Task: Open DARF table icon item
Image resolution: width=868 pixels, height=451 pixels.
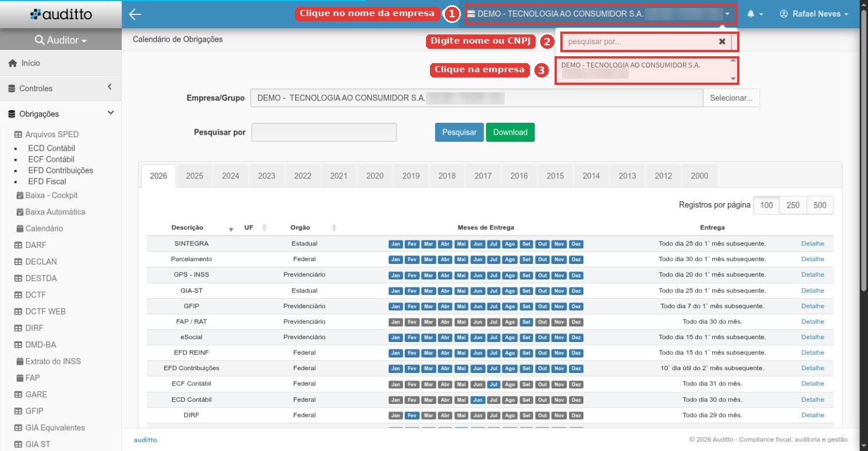Action: [x=18, y=245]
